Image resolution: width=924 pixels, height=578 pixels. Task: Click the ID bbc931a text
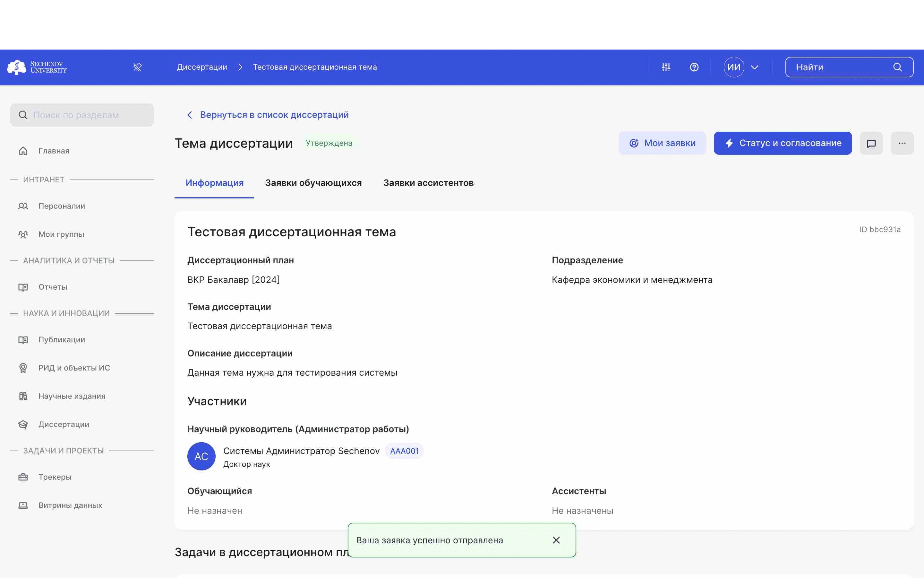pyautogui.click(x=880, y=230)
